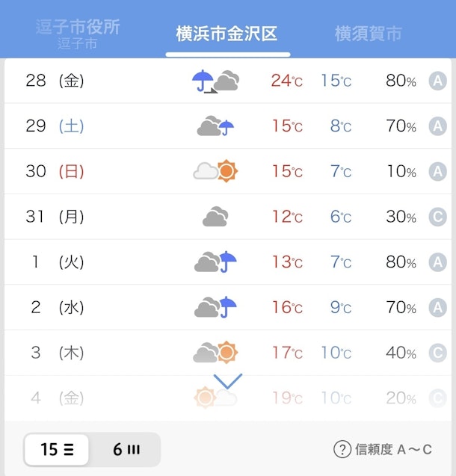Switch to the 6-day column view

126,450
